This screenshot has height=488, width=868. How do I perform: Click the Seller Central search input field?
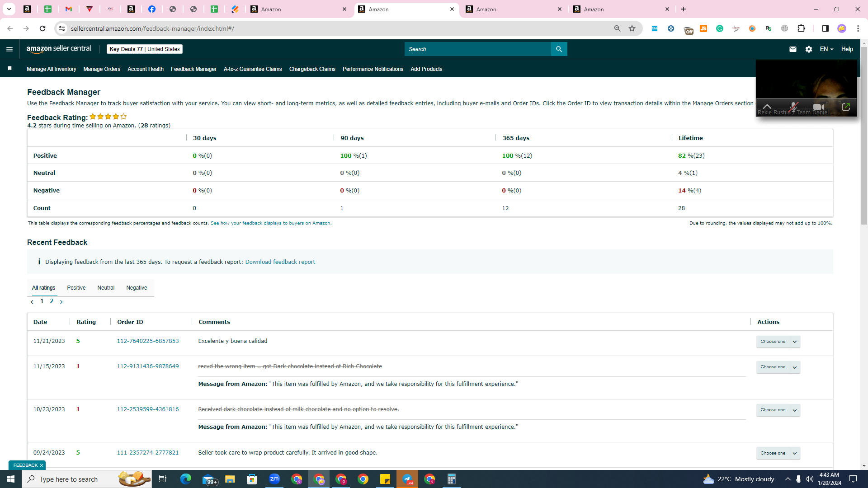coord(478,49)
